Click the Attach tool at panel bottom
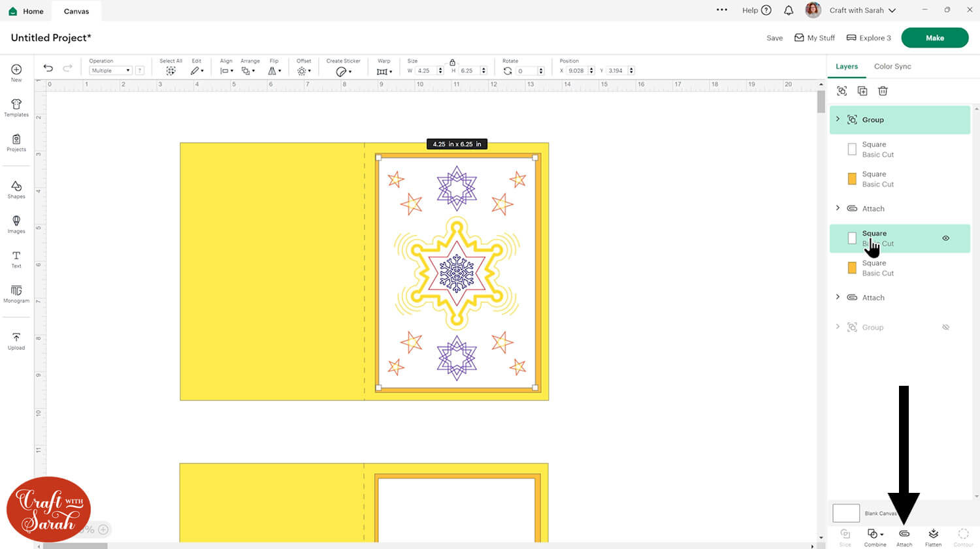 point(904,537)
